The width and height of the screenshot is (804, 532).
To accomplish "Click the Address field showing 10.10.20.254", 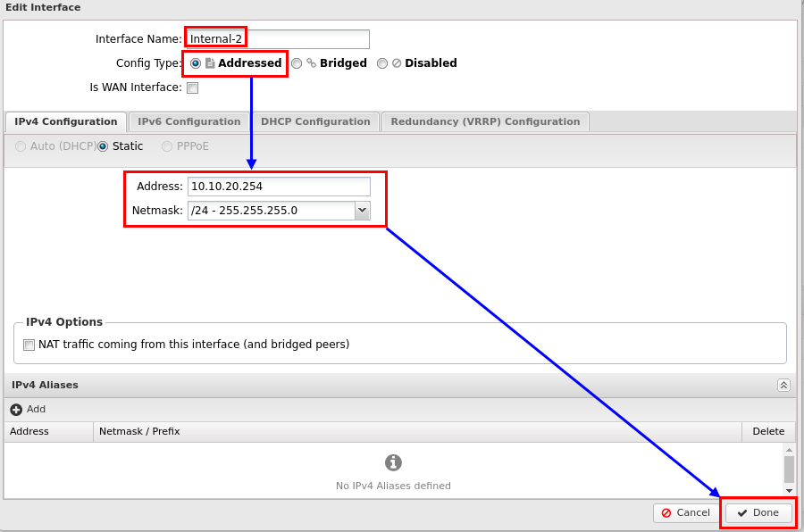I will click(x=279, y=187).
